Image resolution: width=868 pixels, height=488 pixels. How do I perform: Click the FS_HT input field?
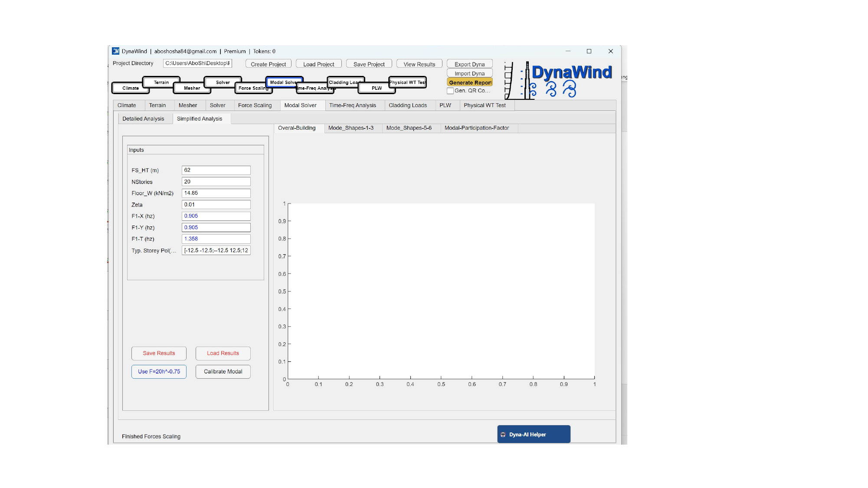[216, 170]
